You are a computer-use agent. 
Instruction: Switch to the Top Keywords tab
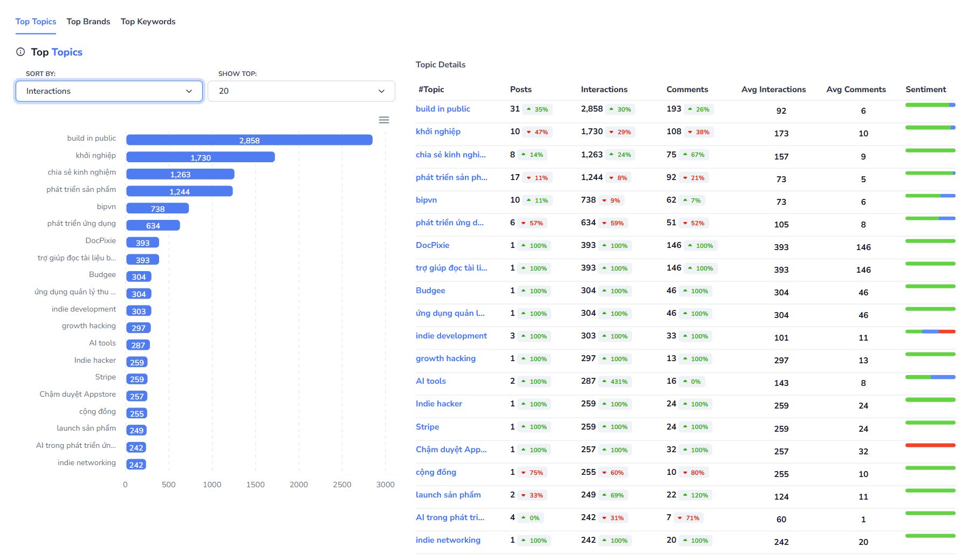[148, 22]
